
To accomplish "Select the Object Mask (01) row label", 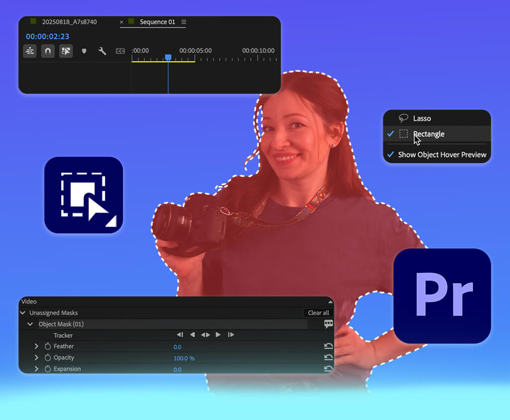I will click(61, 324).
